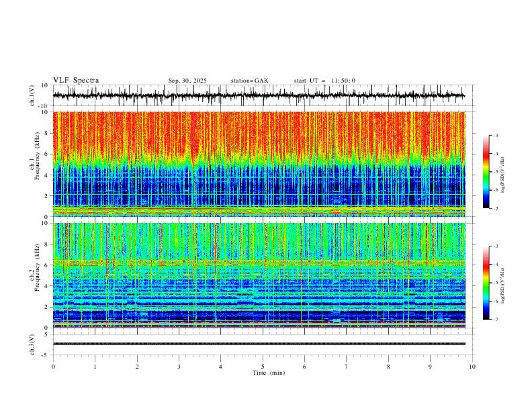Click the ch.2 color bar log(PSD) label
The height and width of the screenshot is (411, 532).
click(502, 285)
